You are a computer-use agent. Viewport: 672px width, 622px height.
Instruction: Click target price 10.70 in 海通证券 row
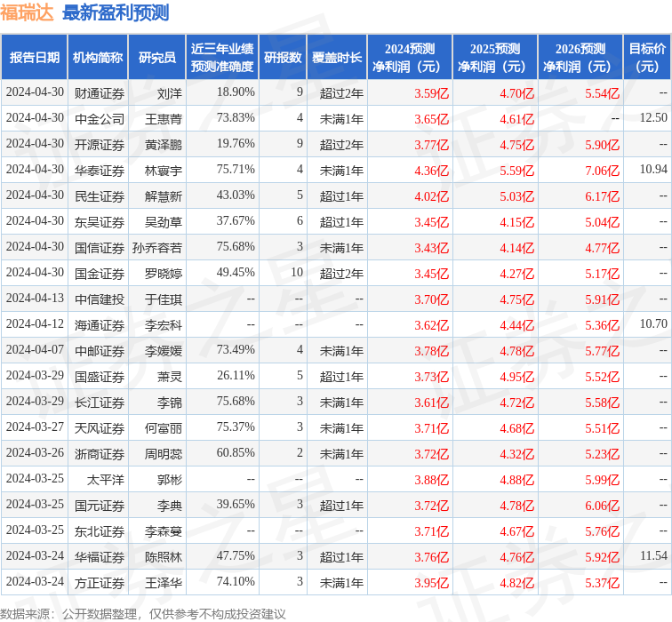[x=653, y=323]
